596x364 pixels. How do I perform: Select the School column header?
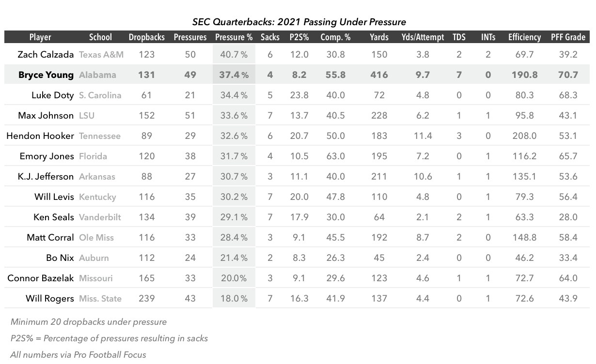click(x=100, y=37)
